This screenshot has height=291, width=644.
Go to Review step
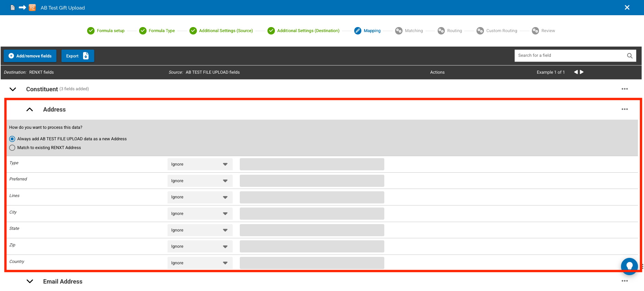point(543,31)
